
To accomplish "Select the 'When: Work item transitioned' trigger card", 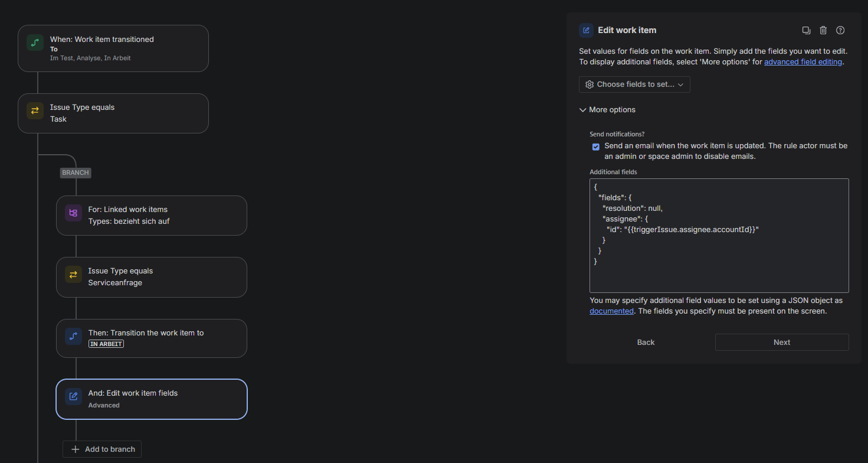I will pos(113,48).
